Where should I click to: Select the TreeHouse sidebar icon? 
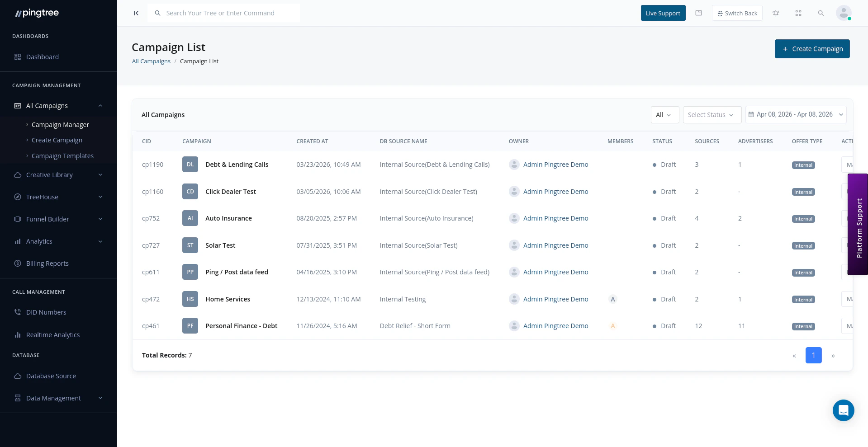[x=17, y=197]
